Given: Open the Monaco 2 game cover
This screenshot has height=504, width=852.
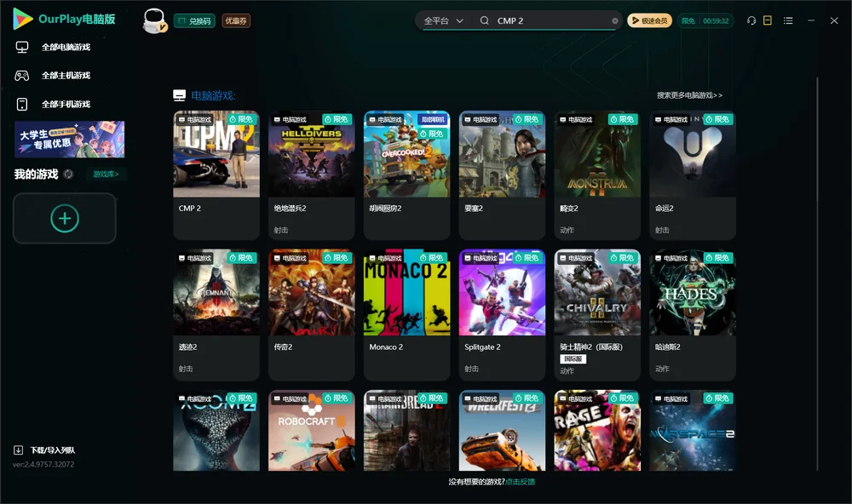Looking at the screenshot, I should [407, 293].
